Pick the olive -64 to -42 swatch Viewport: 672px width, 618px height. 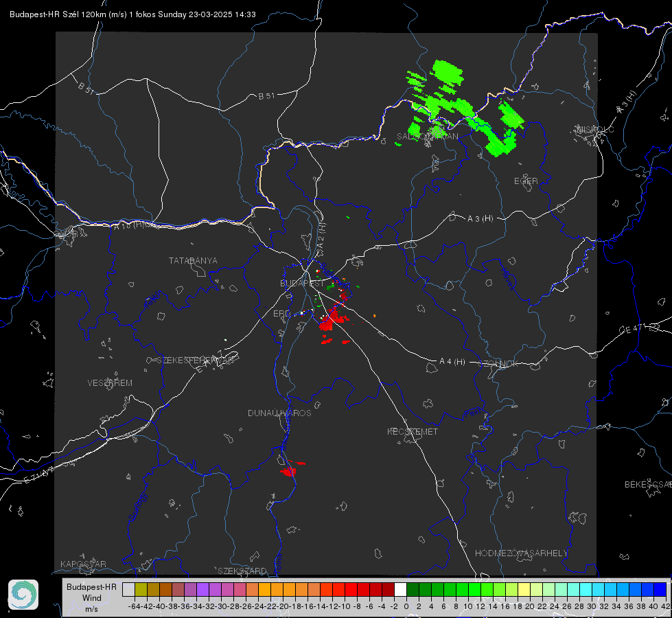pos(141,589)
